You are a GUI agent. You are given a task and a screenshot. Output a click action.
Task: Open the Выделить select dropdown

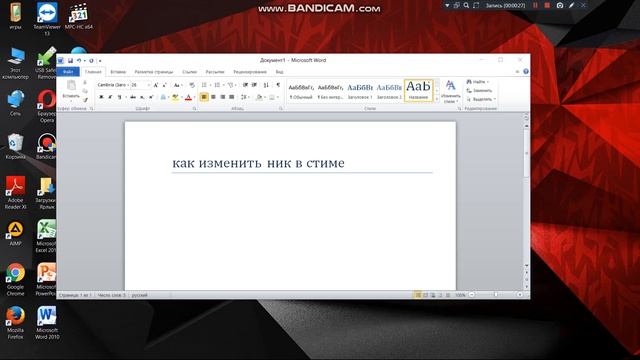[481, 99]
